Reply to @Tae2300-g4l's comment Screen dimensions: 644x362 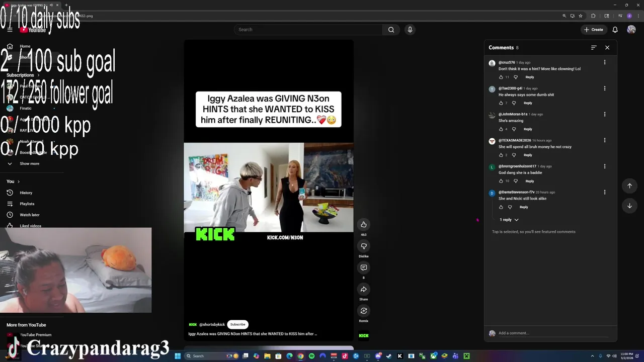click(x=528, y=103)
